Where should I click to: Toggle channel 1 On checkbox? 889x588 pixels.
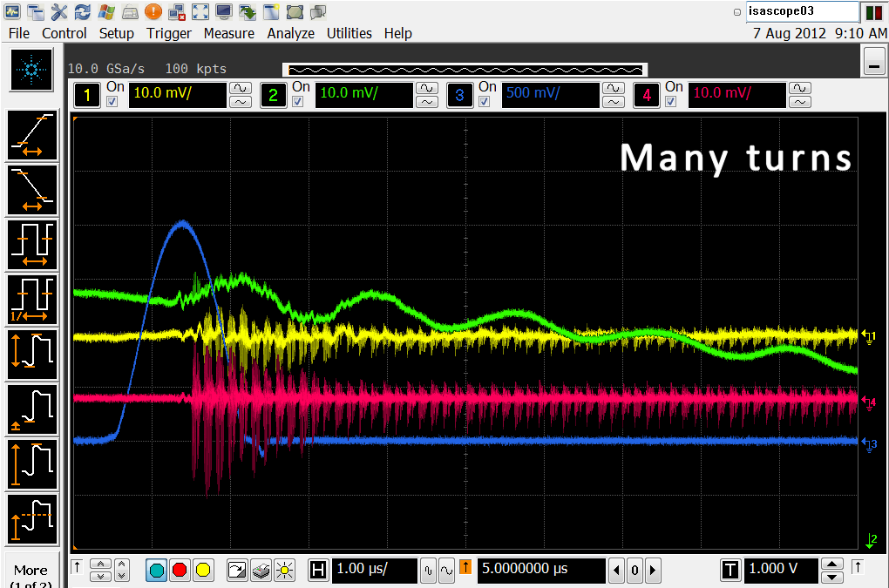(x=112, y=102)
